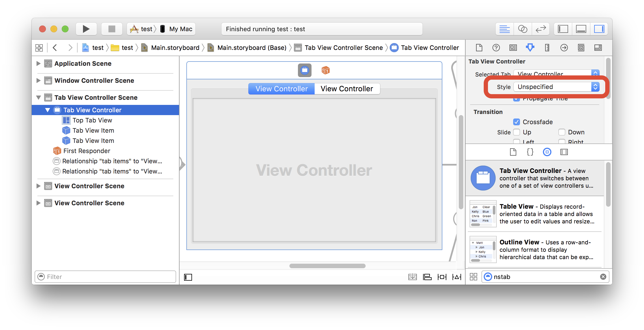Click the nstab input filter field
Screen dimensions: 644x330
[542, 276]
